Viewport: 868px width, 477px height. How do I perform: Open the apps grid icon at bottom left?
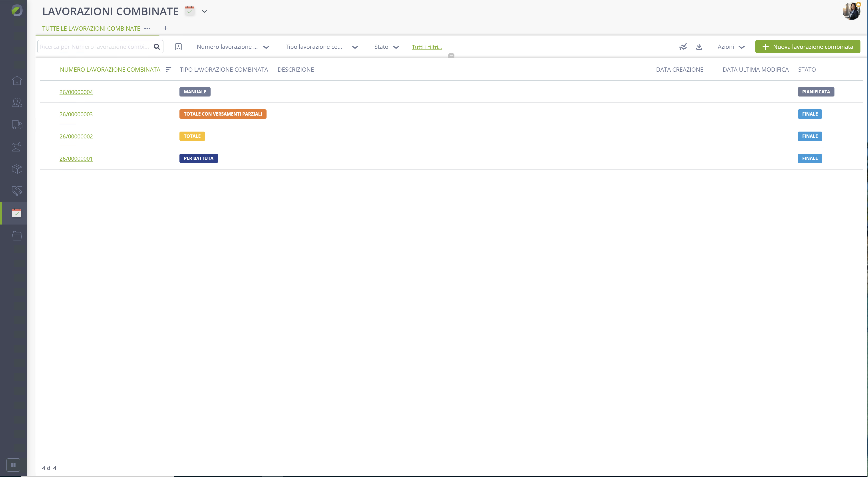(x=14, y=465)
